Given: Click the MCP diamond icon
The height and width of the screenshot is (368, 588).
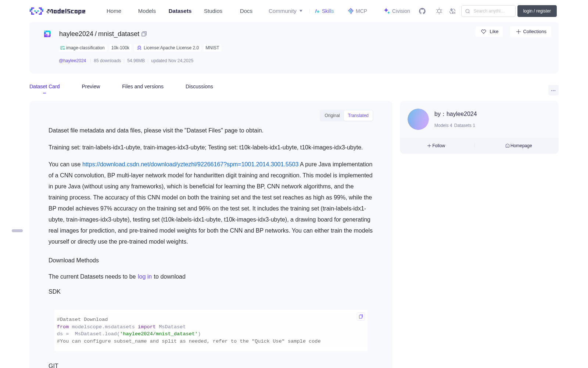Looking at the screenshot, I should click(351, 11).
